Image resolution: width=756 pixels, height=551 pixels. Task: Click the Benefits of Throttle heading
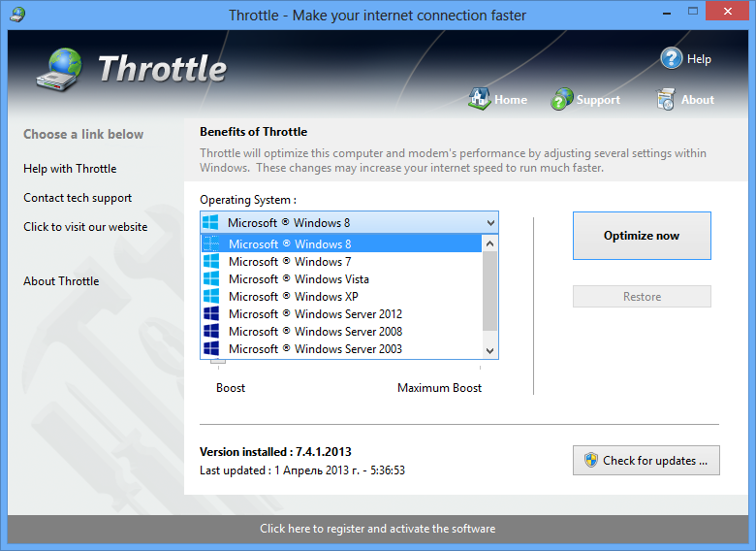point(254,132)
